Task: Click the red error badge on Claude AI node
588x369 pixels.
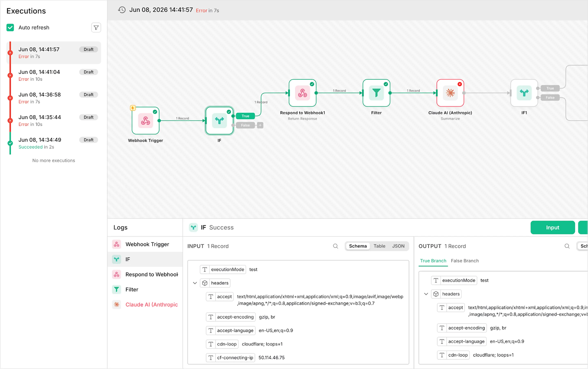Action: click(460, 84)
